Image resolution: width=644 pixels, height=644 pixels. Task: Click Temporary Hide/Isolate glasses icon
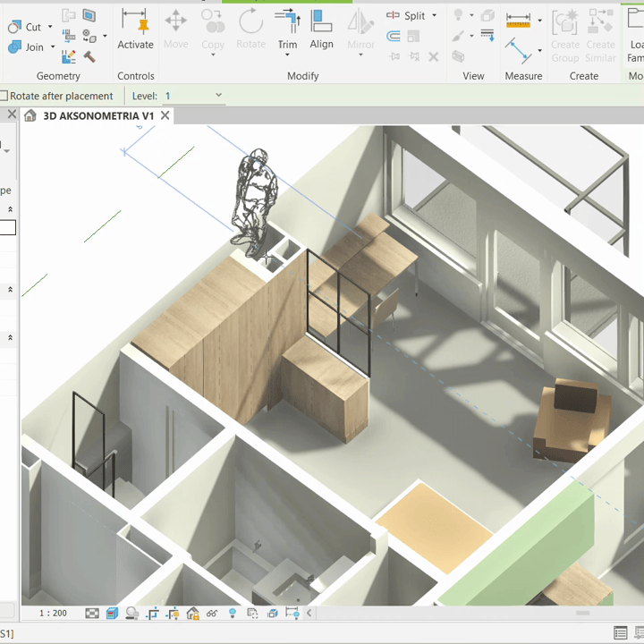tap(212, 614)
